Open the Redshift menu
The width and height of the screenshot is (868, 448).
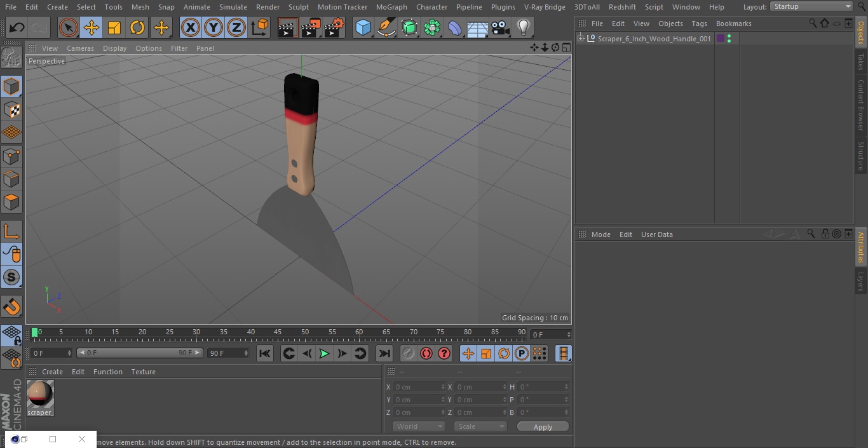coord(622,7)
